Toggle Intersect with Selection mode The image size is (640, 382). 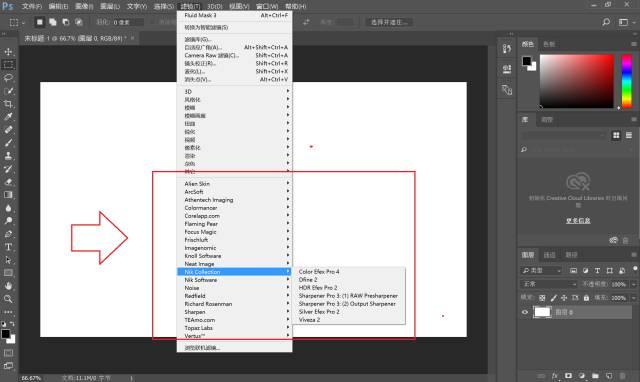[x=79, y=22]
